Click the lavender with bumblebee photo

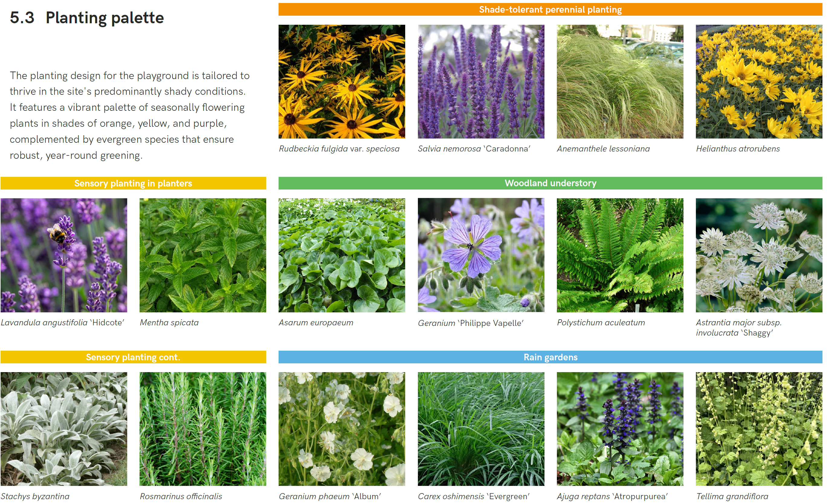[64, 255]
